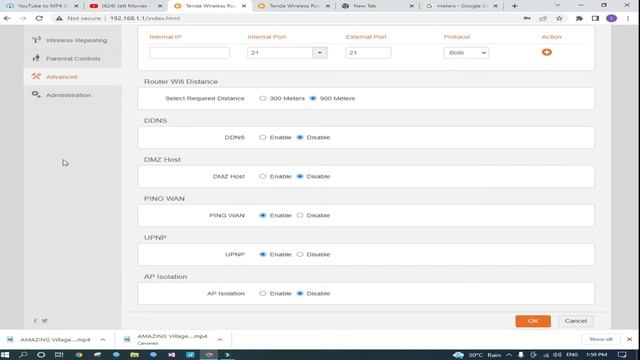Close the downloads bar
Viewport: 640px width, 360px height.
[x=629, y=339]
